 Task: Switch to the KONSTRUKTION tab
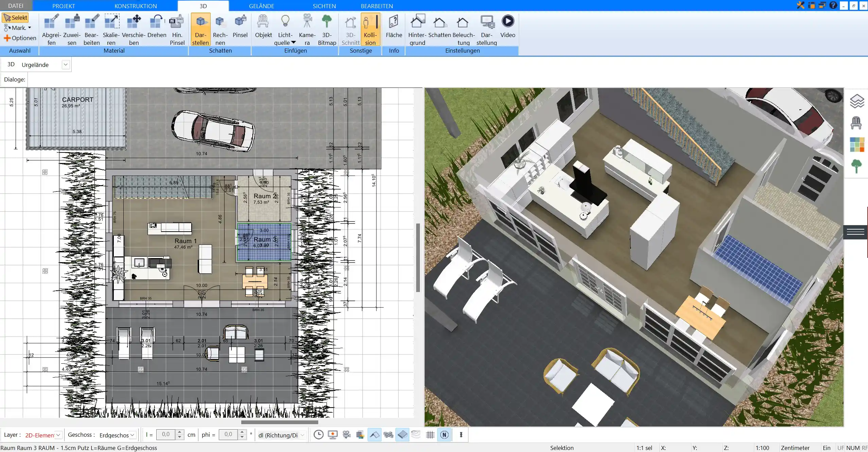(136, 6)
